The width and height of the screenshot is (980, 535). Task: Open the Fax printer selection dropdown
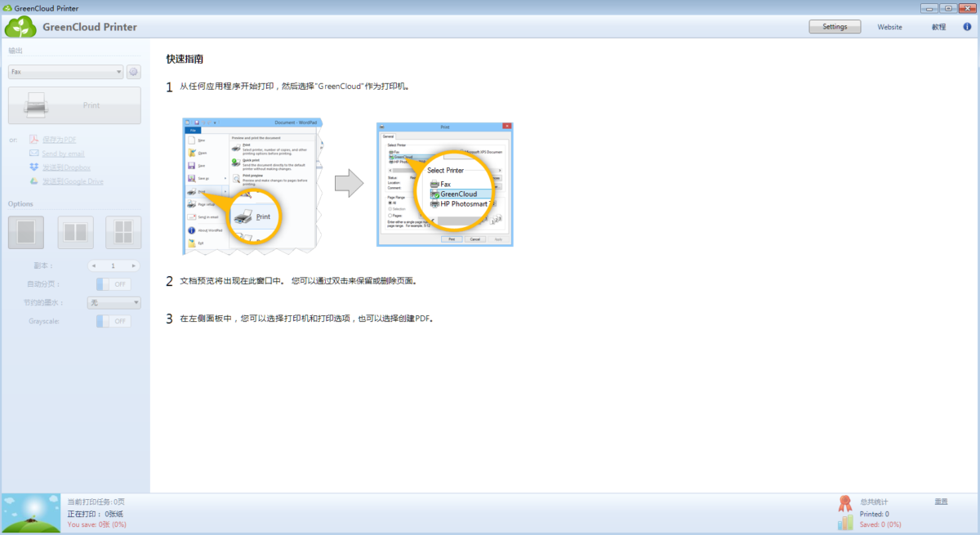point(66,72)
